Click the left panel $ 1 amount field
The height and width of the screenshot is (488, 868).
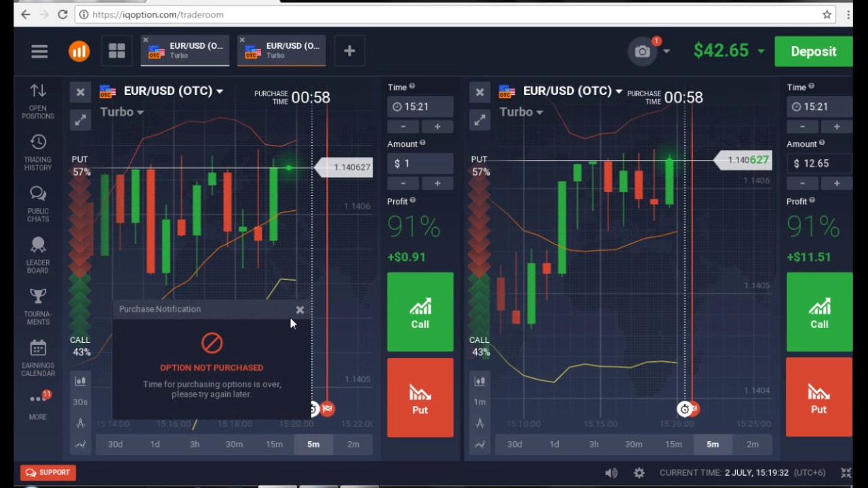pos(420,163)
